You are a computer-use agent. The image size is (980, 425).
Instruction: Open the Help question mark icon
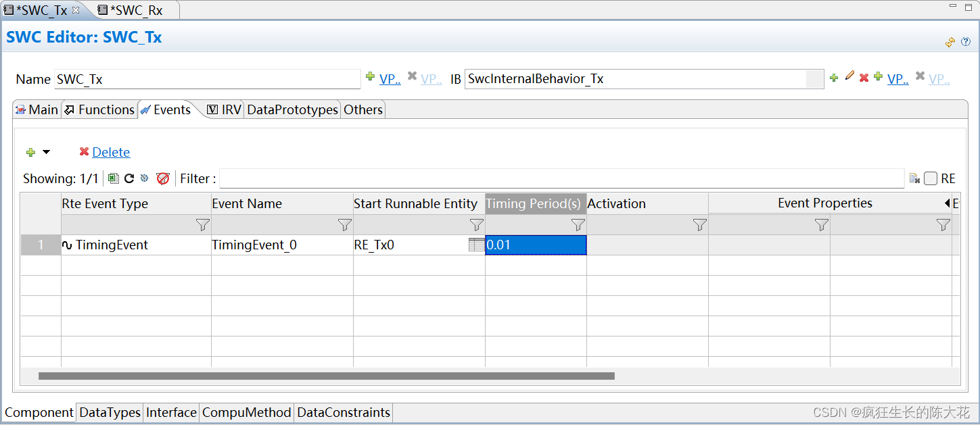click(966, 41)
